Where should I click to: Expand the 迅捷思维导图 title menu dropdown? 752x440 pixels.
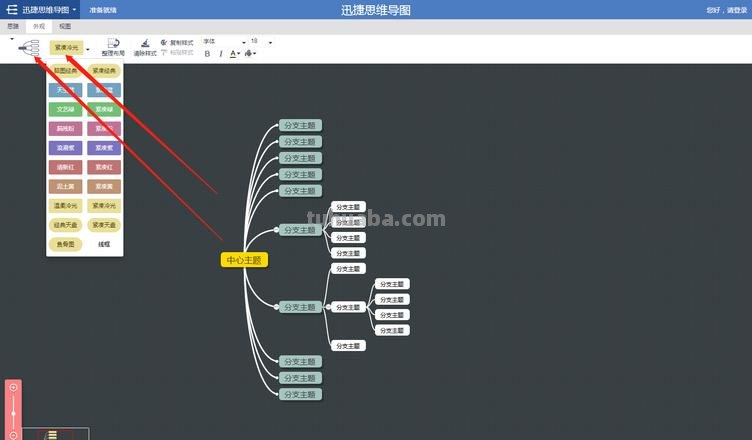(x=73, y=9)
